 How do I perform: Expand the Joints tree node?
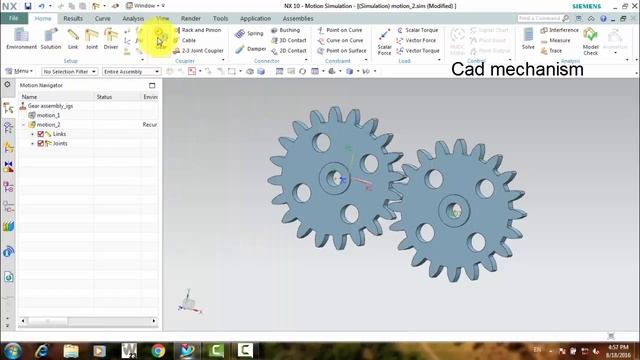(33, 143)
